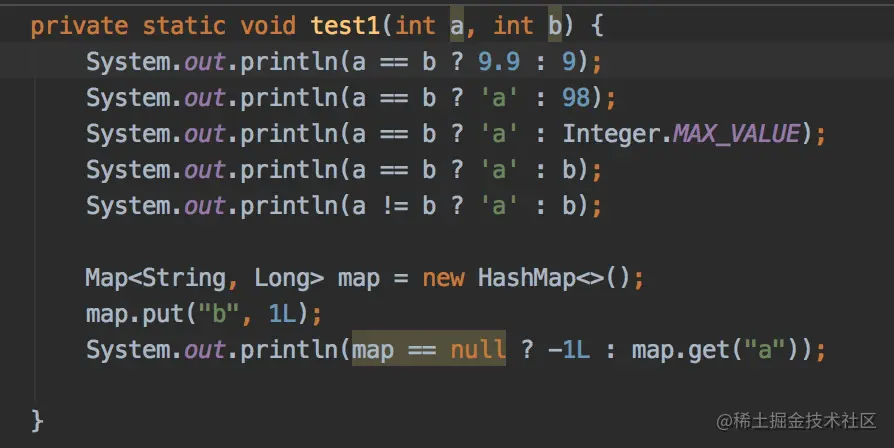This screenshot has width=894, height=448.
Task: Click the 'map' variable name in declaration
Action: tap(359, 279)
